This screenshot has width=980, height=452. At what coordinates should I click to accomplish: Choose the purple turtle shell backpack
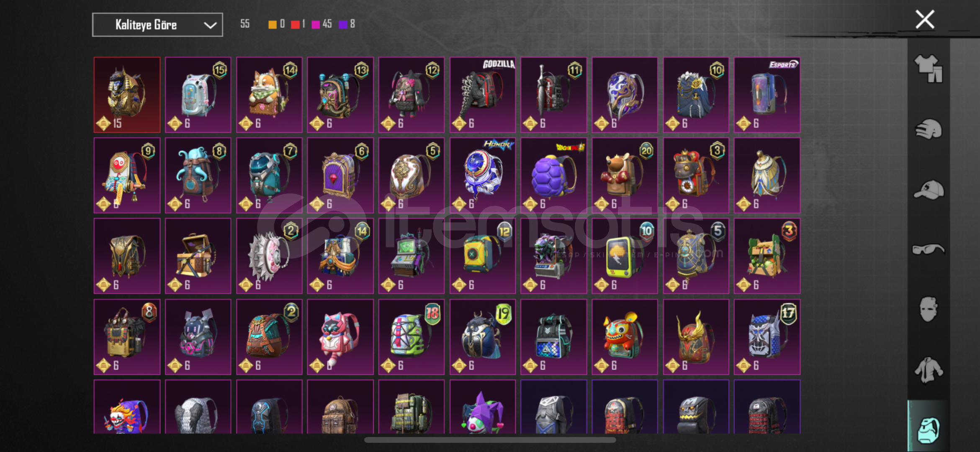tap(554, 175)
